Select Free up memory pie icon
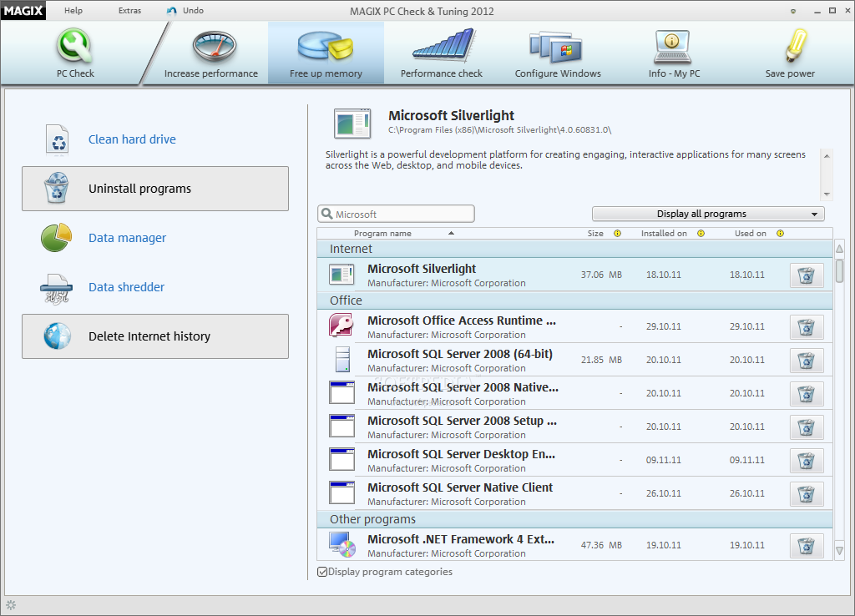 pos(326,46)
